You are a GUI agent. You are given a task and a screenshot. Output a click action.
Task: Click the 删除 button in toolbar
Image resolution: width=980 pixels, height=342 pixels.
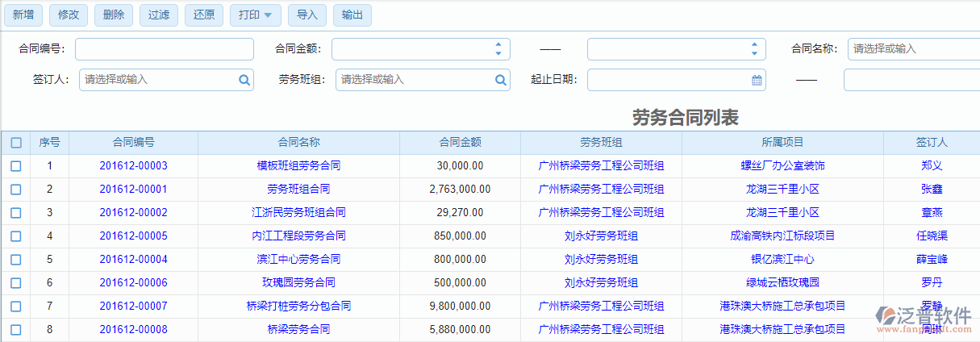[114, 15]
